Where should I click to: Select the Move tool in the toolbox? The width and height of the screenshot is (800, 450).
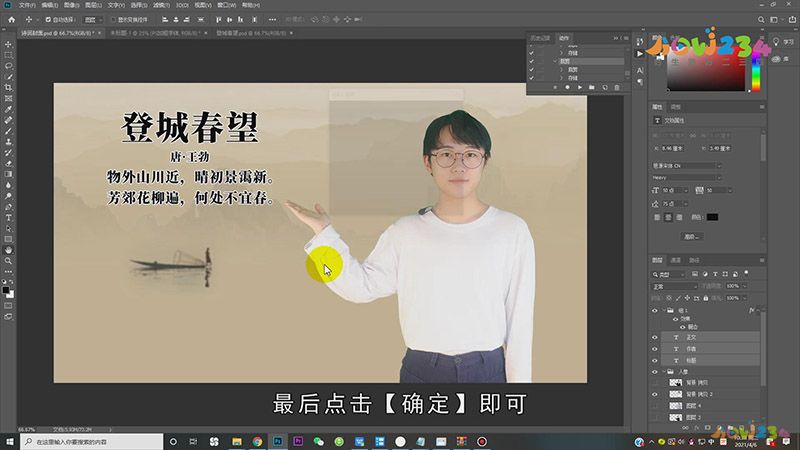(8, 44)
